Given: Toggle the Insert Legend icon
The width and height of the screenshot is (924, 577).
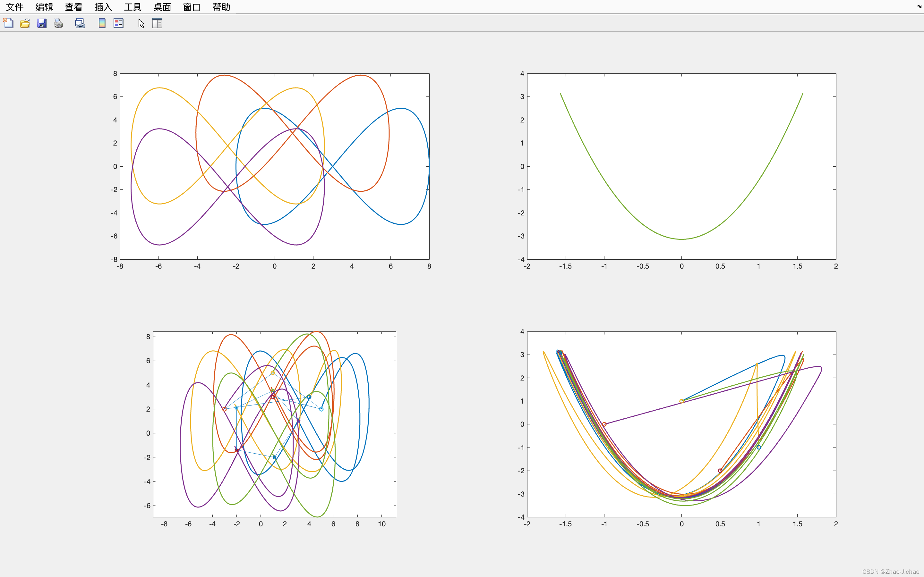Looking at the screenshot, I should point(119,23).
